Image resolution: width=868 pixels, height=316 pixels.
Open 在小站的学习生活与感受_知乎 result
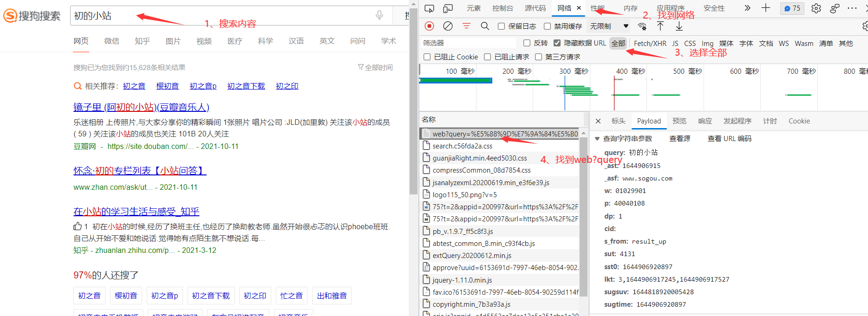coord(136,212)
